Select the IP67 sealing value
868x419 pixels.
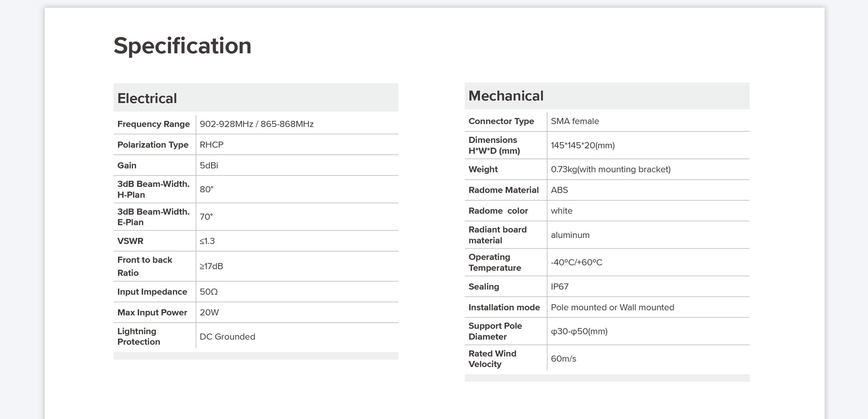[x=560, y=286]
